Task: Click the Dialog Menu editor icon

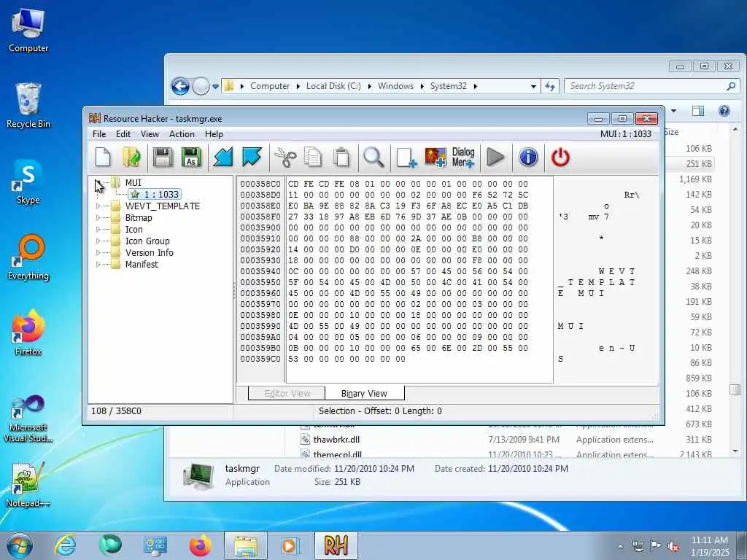Action: coord(463,157)
